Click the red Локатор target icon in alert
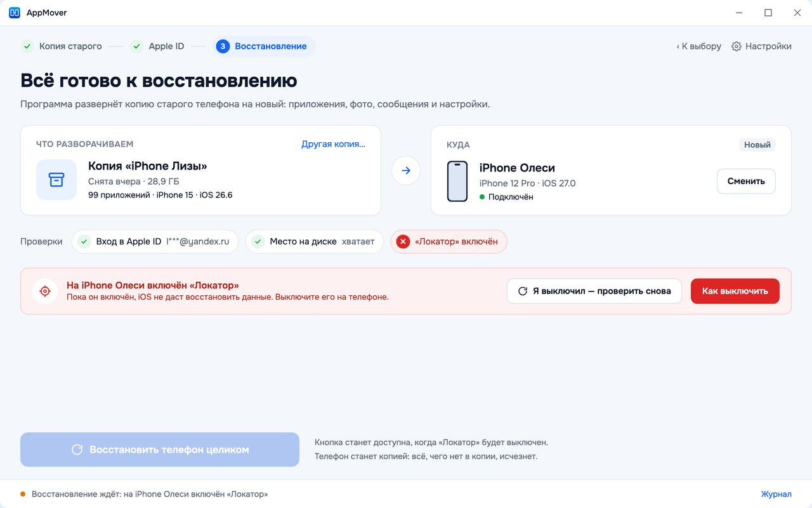812x508 pixels. (x=45, y=291)
